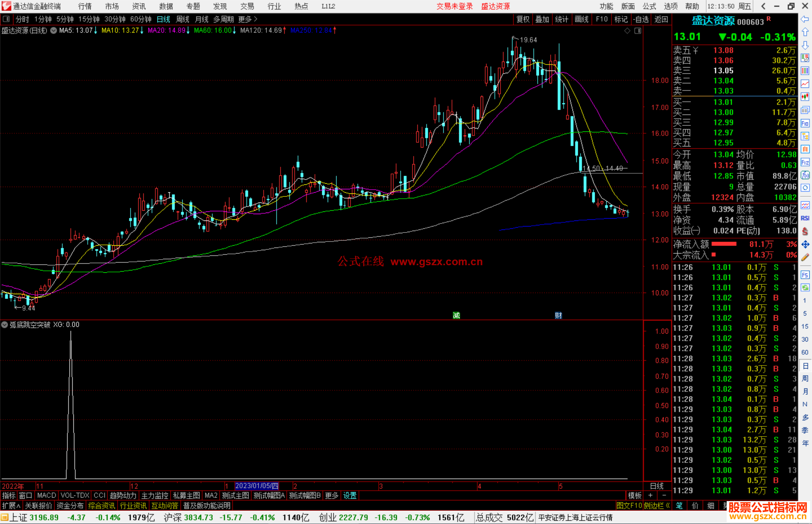Expand the 扩展 panel at bottom left
The width and height of the screenshot is (812, 524).
click(11, 506)
